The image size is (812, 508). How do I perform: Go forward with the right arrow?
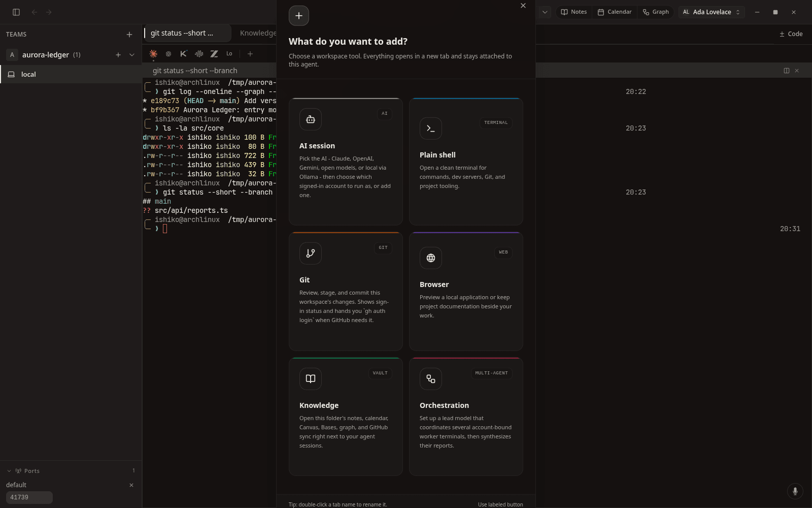tap(49, 12)
